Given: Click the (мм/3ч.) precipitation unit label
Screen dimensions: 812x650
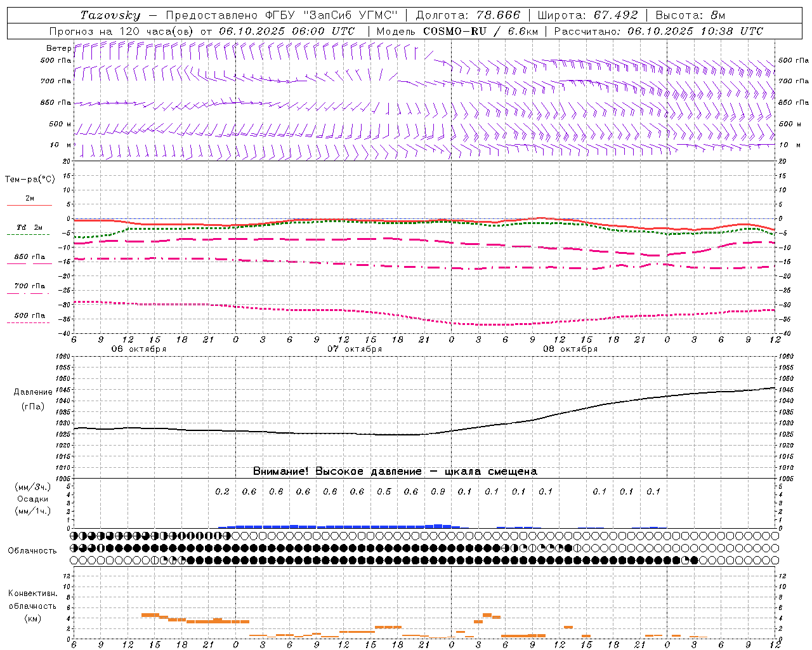Looking at the screenshot, I should click(32, 487).
